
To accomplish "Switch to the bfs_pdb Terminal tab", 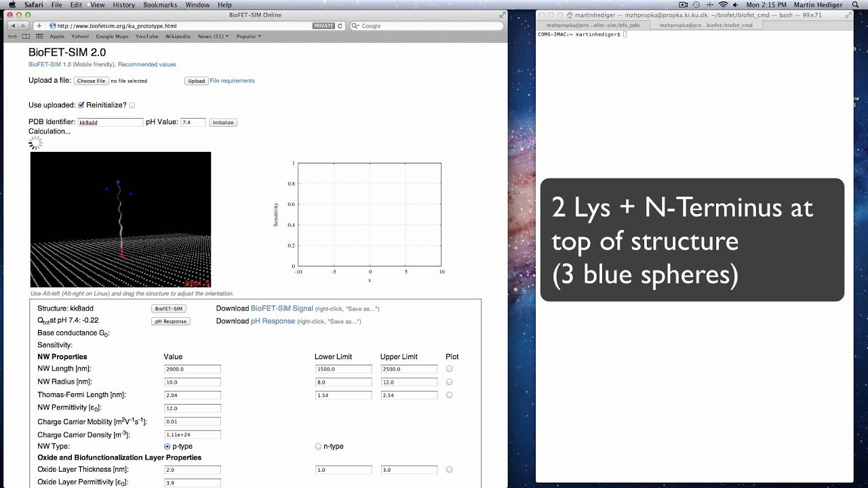I will click(593, 25).
